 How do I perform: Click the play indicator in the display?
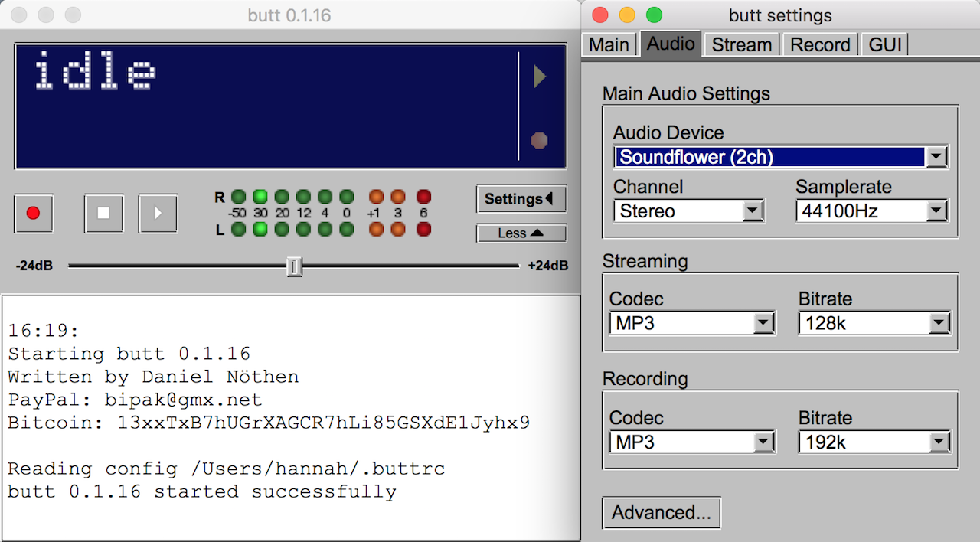[540, 77]
